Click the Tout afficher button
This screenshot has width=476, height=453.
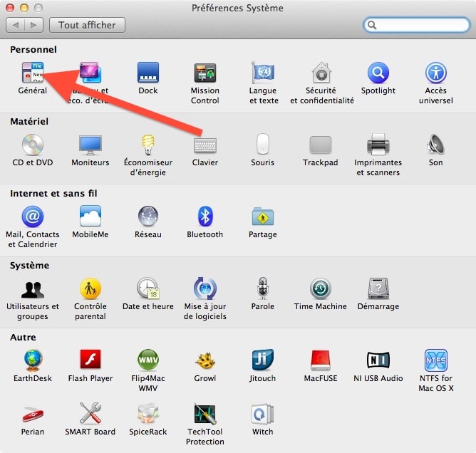click(x=87, y=25)
